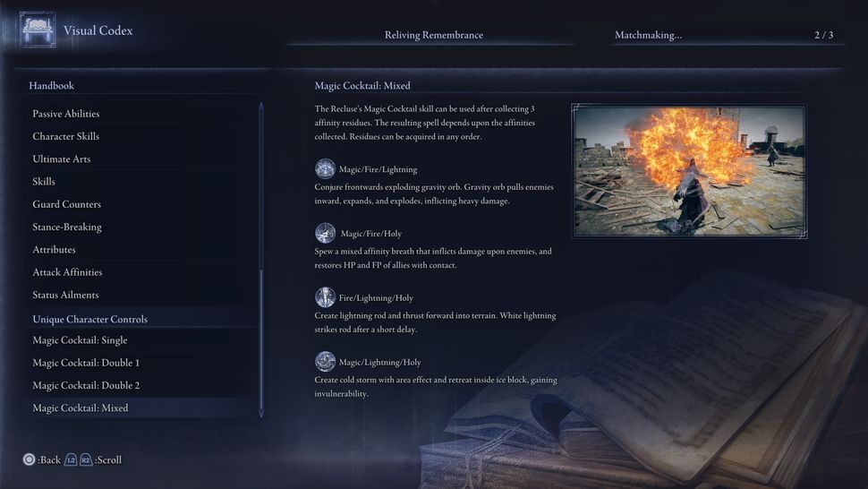Click the R2 scroll button icon
The width and height of the screenshot is (868, 489).
click(x=86, y=459)
